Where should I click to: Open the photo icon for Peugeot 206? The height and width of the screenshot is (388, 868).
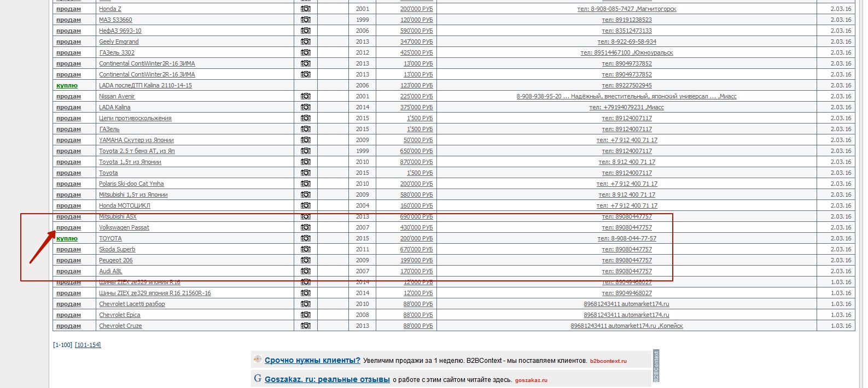306,260
